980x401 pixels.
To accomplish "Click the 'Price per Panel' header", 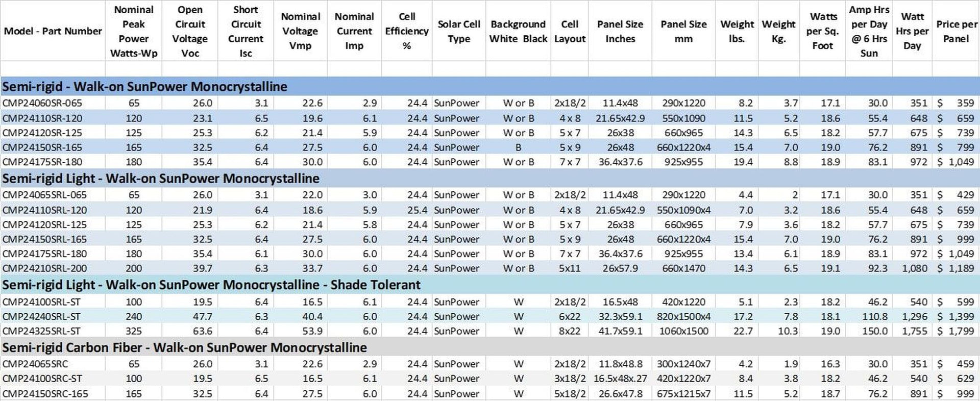I will point(956,31).
